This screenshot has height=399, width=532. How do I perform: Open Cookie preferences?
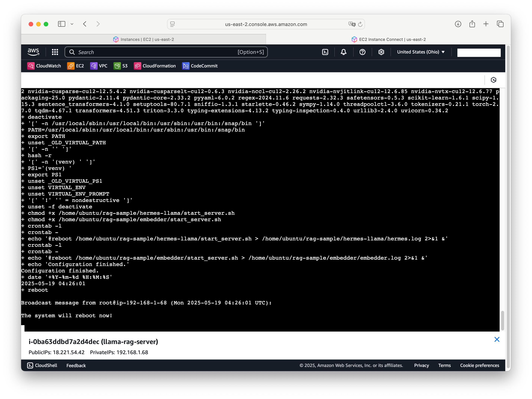479,365
